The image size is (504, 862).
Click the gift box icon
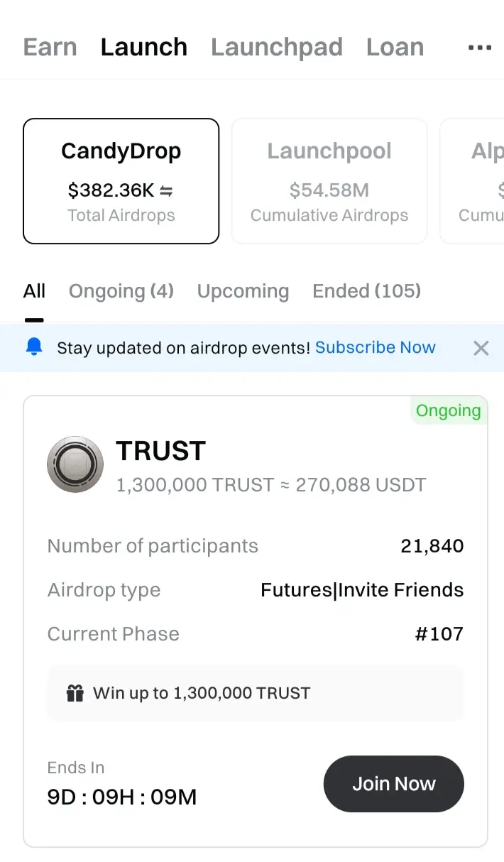click(75, 693)
